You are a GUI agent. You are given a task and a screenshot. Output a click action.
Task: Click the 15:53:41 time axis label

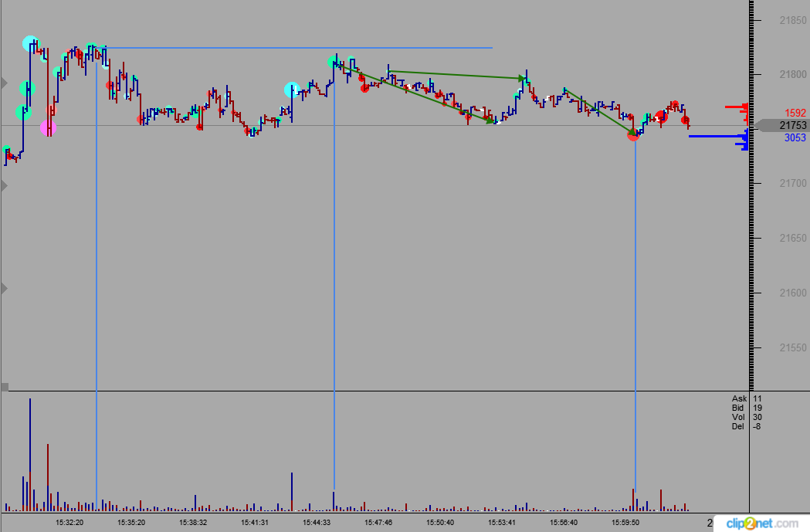pos(502,523)
